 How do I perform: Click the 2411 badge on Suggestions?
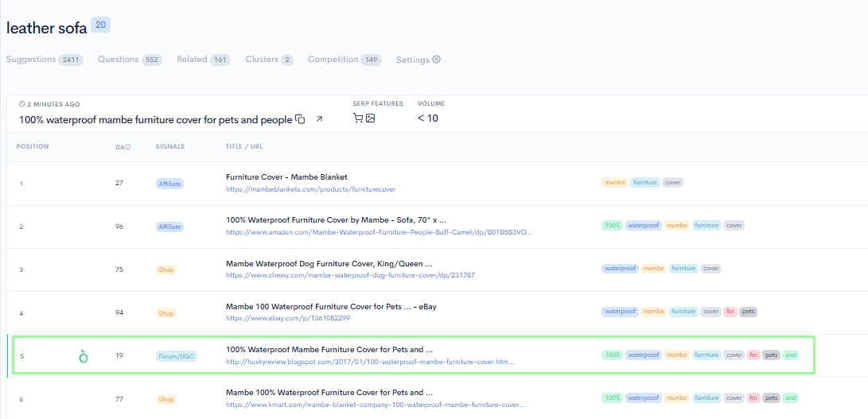pyautogui.click(x=71, y=60)
